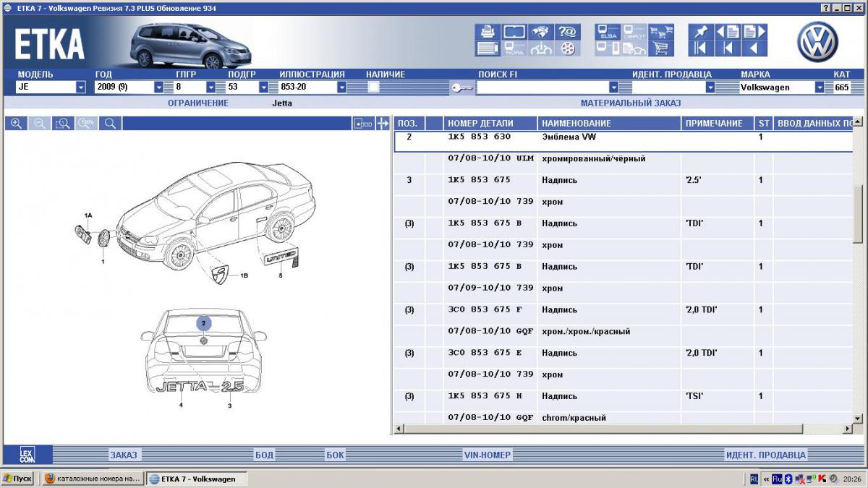Image resolution: width=868 pixels, height=488 pixels.
Task: Toggle the illustration panel layout icon
Action: (363, 124)
